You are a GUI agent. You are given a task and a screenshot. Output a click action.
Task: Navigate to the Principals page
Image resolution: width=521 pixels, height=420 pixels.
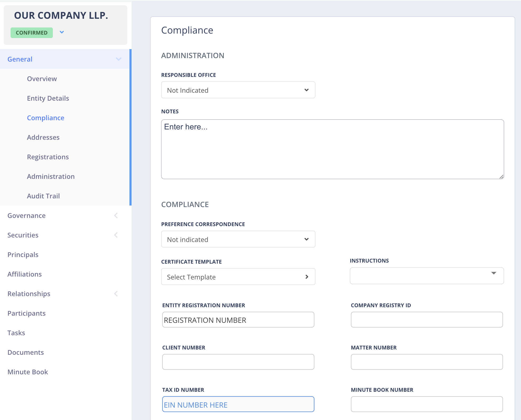click(23, 255)
